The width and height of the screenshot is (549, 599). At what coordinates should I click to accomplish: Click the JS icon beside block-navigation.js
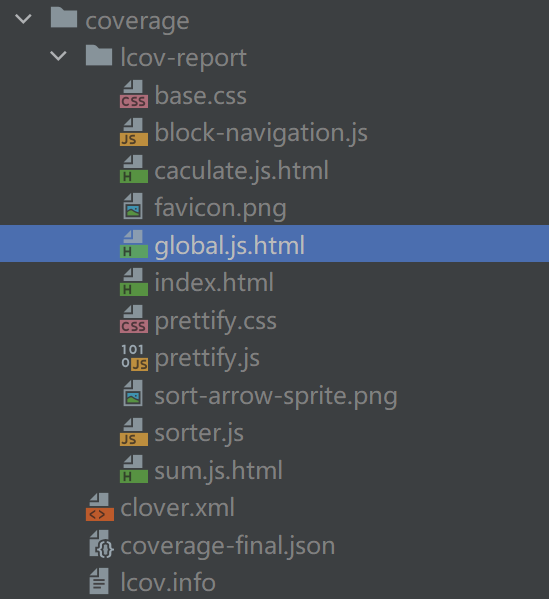134,132
